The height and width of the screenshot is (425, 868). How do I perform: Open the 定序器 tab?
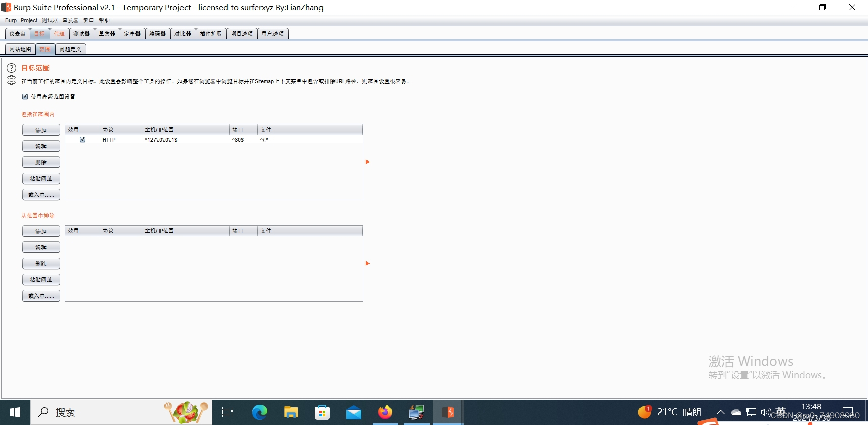tap(132, 34)
